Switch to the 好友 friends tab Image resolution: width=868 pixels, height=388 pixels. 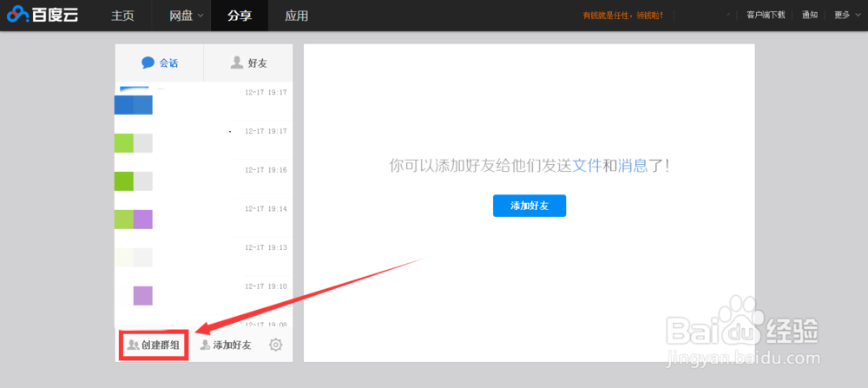[248, 62]
